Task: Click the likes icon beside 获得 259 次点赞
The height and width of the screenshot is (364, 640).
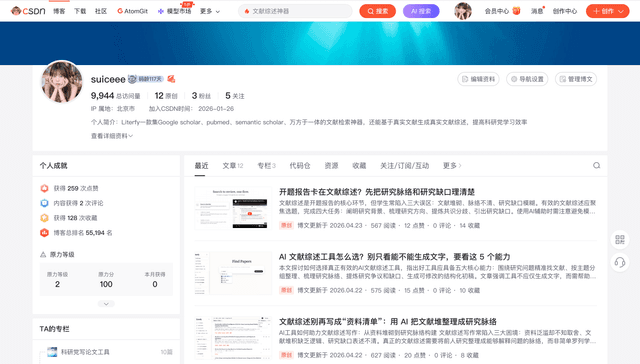Action: coord(44,188)
